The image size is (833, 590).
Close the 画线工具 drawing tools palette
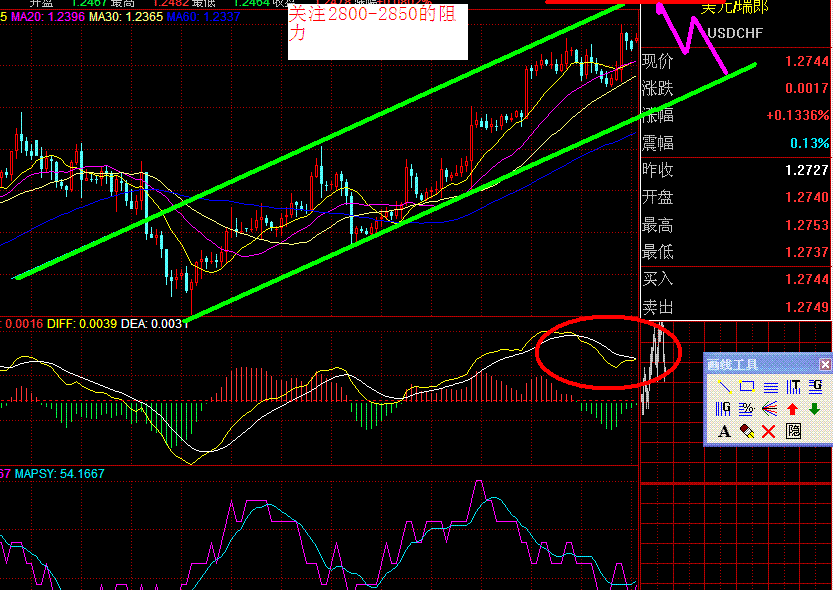point(824,364)
